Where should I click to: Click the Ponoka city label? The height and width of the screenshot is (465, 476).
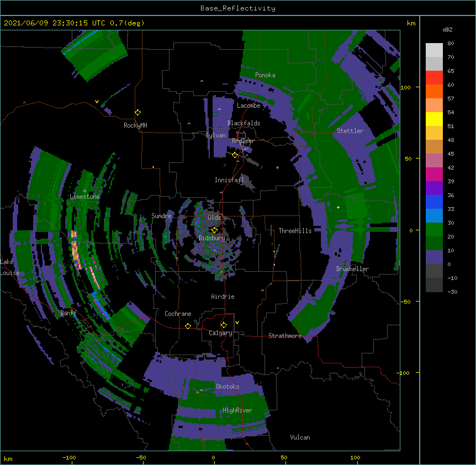click(265, 75)
